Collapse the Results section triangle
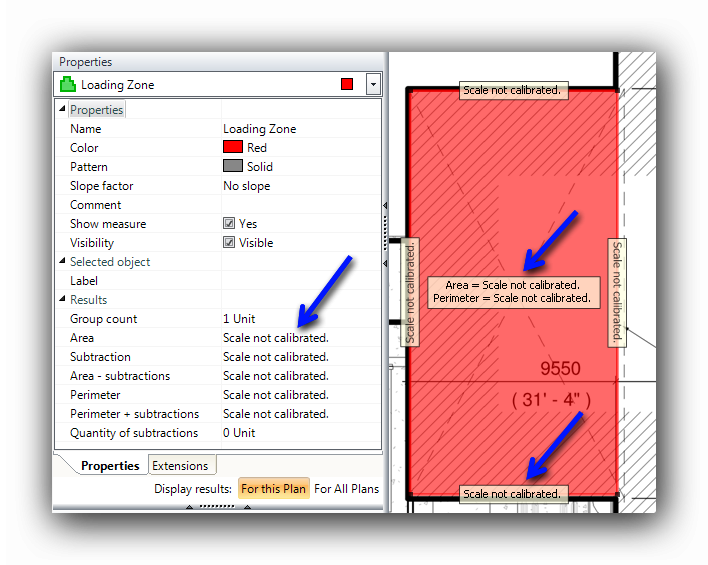The height and width of the screenshot is (565, 708). coord(62,299)
